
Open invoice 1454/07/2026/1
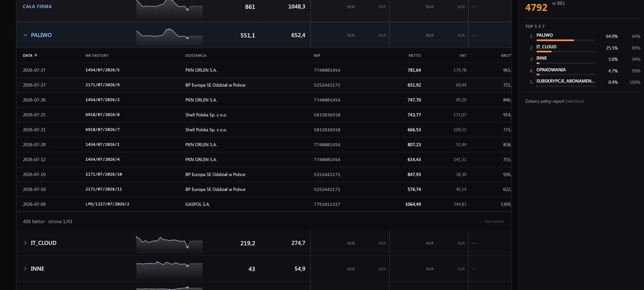coord(102,145)
